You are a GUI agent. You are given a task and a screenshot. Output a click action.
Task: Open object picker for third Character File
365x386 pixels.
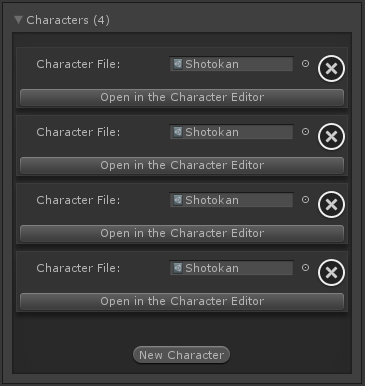[305, 200]
